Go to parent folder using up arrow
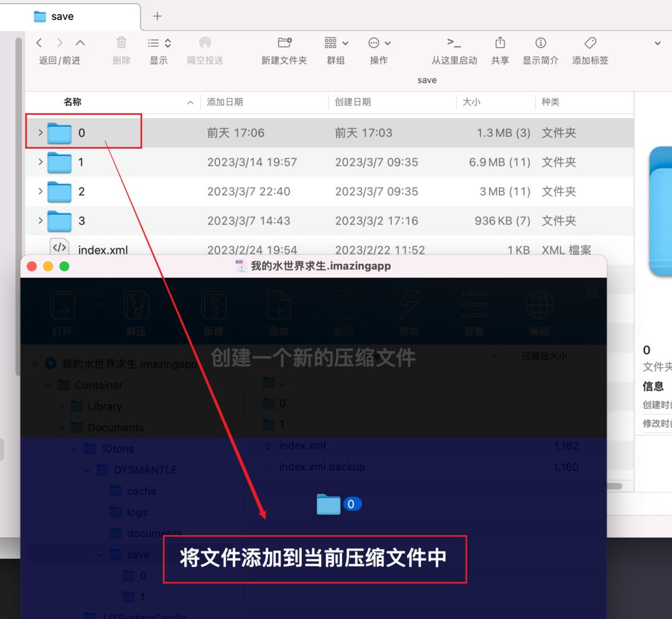 tap(80, 42)
